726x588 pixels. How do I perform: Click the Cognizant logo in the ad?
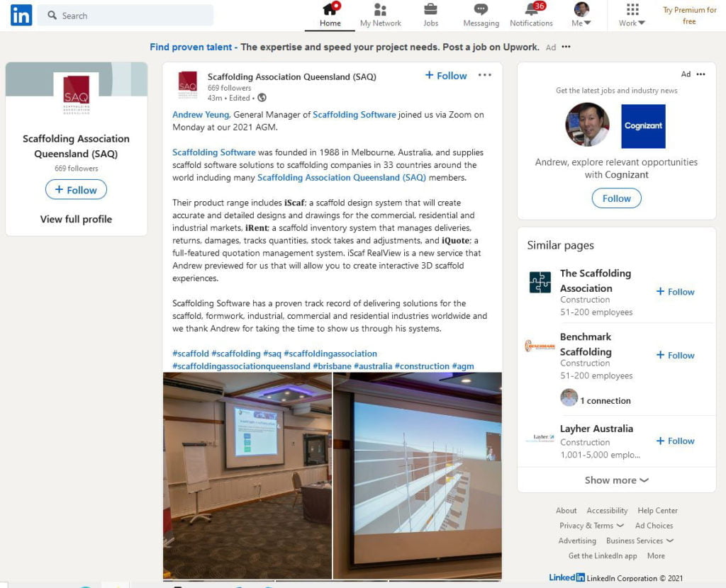coord(643,126)
